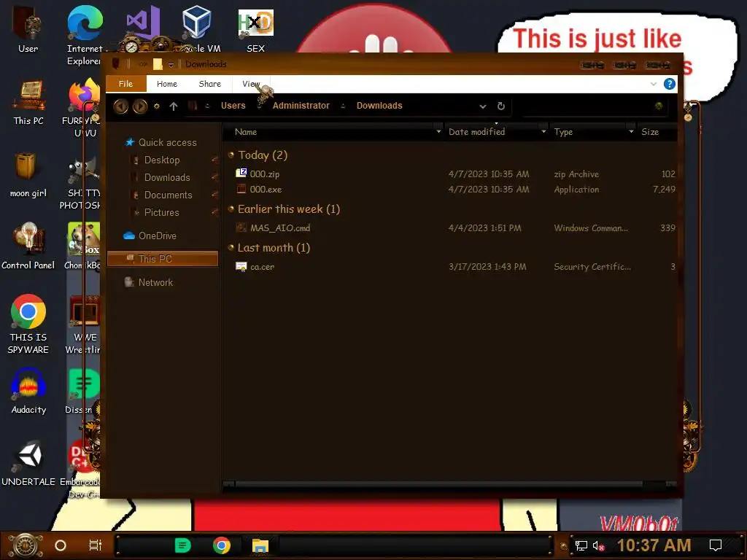Open the File ribbon tab
The image size is (747, 560).
coord(125,84)
